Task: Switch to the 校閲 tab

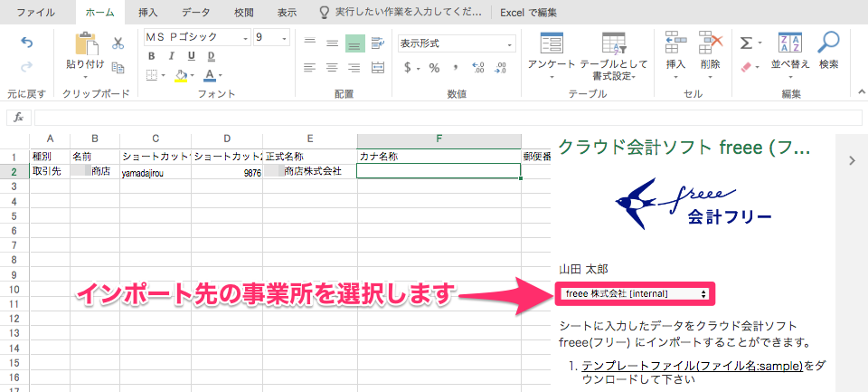Action: [x=243, y=12]
